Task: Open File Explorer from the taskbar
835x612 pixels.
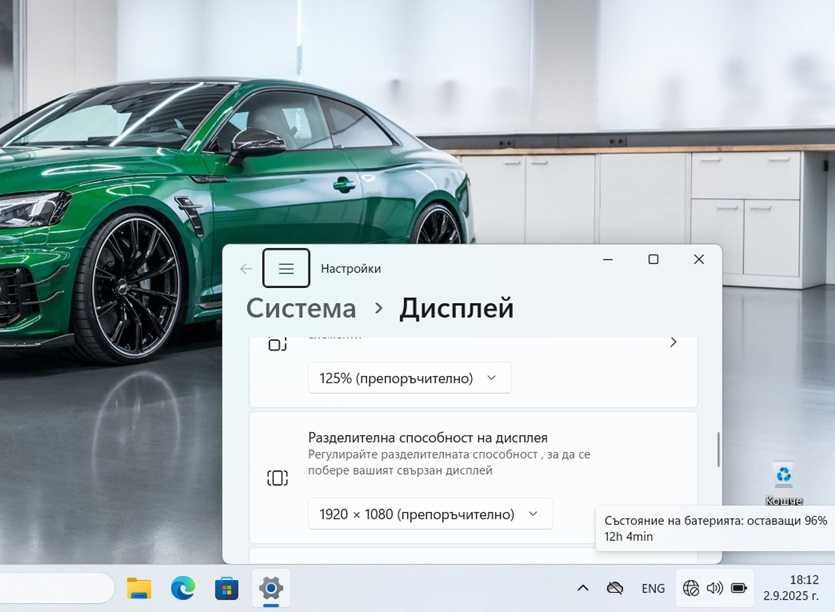Action: click(139, 588)
